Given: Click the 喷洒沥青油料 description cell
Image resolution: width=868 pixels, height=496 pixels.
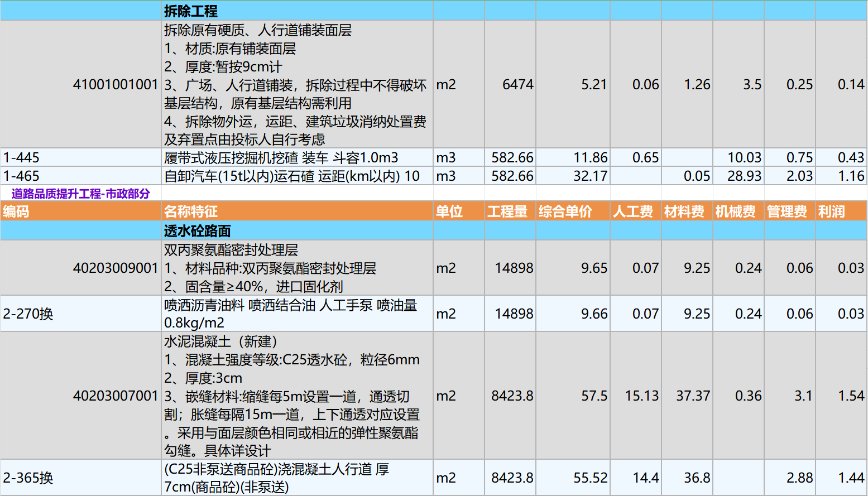Looking at the screenshot, I should tap(297, 314).
